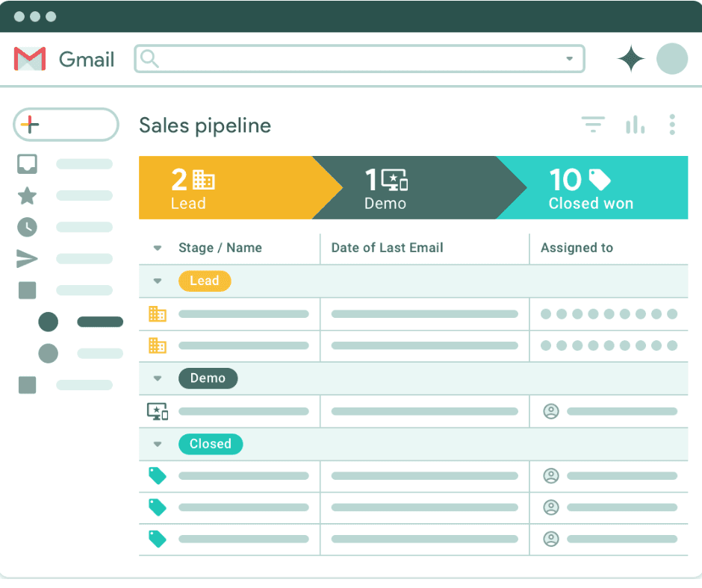Collapse the Demo group arrow

click(157, 378)
